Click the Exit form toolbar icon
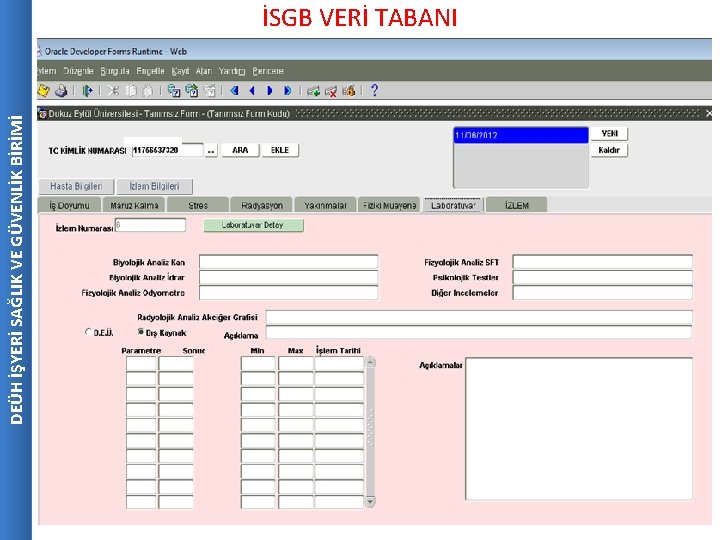720x540 pixels. tap(87, 91)
